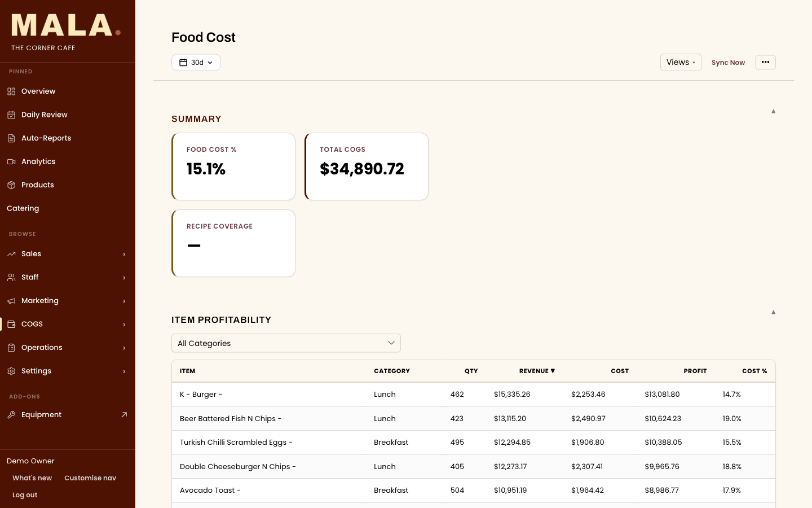This screenshot has width=812, height=508.
Task: Click the Food Cost % summary card
Action: 233,167
